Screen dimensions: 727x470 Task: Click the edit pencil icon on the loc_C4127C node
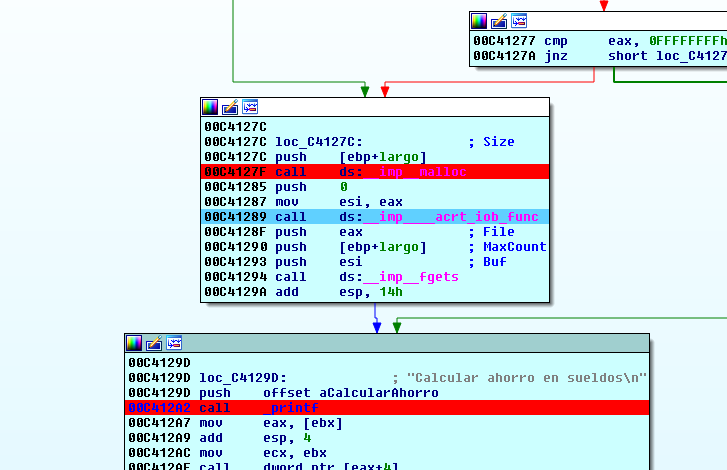pos(230,106)
